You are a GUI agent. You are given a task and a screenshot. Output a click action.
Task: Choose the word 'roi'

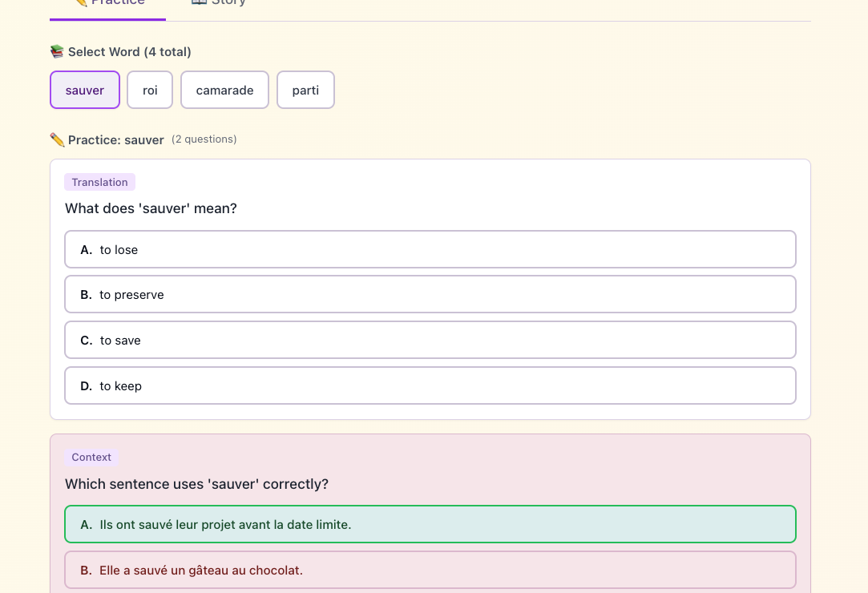150,90
